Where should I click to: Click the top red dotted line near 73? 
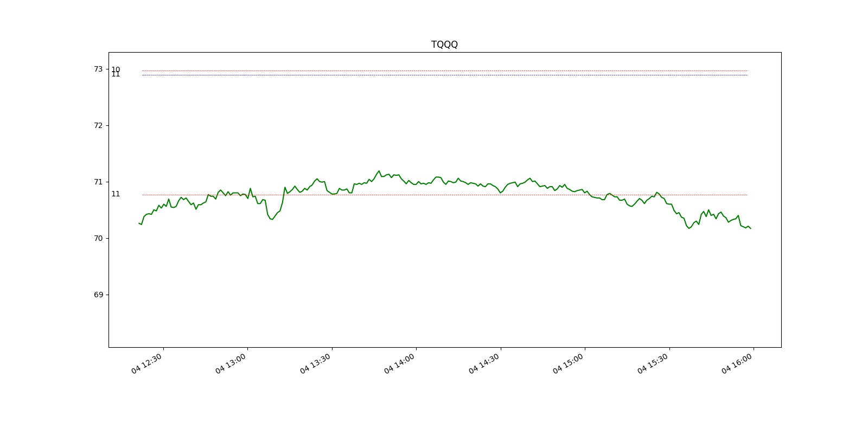coord(444,71)
